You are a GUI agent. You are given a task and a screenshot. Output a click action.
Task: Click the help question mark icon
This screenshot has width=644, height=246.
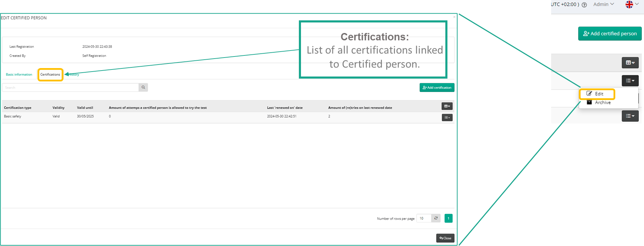(584, 5)
